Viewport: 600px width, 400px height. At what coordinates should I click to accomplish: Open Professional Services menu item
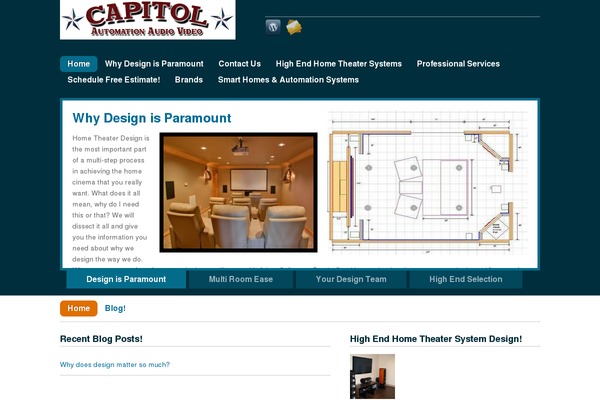pos(458,64)
